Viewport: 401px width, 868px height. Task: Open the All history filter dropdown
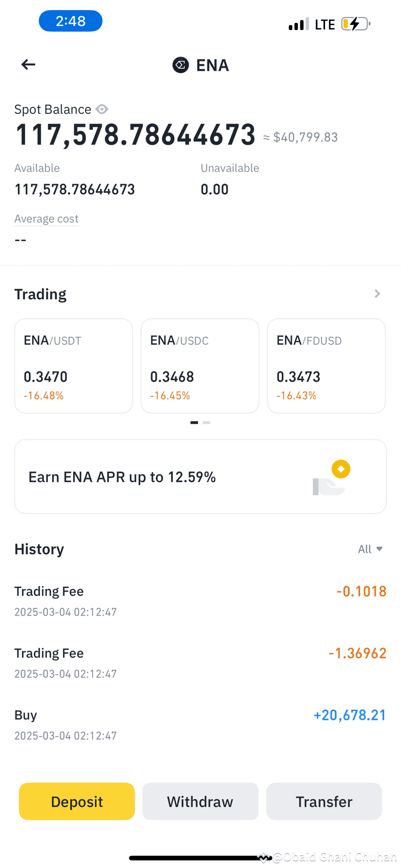click(370, 549)
